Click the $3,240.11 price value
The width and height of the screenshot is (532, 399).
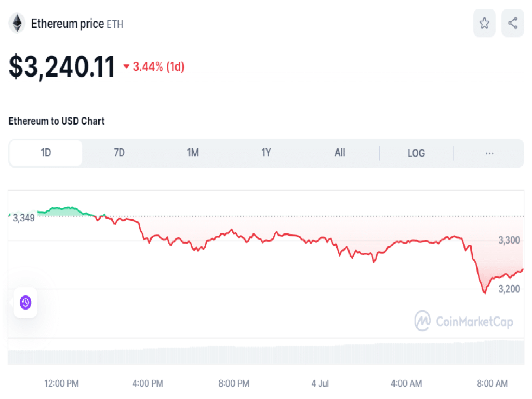62,67
